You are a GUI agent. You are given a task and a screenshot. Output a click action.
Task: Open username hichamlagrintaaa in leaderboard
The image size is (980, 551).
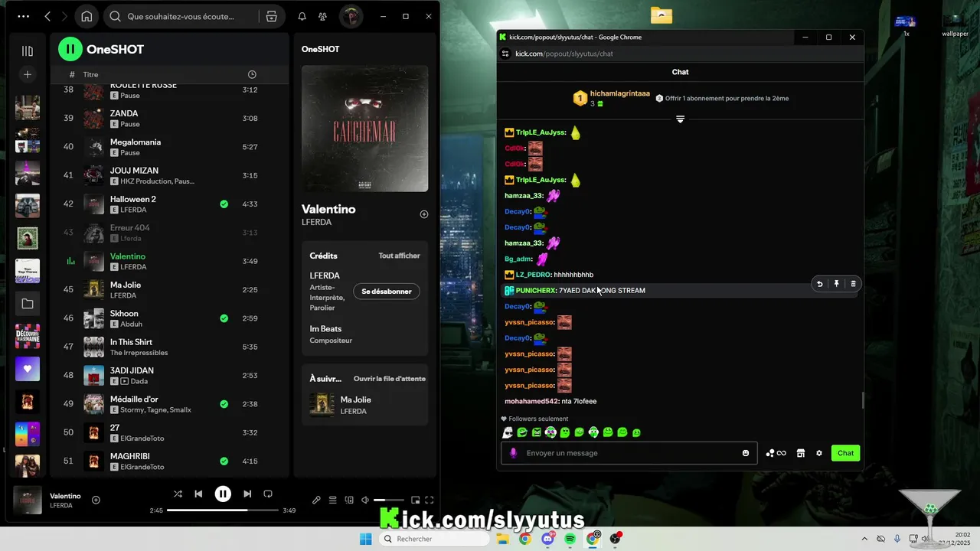pos(620,93)
